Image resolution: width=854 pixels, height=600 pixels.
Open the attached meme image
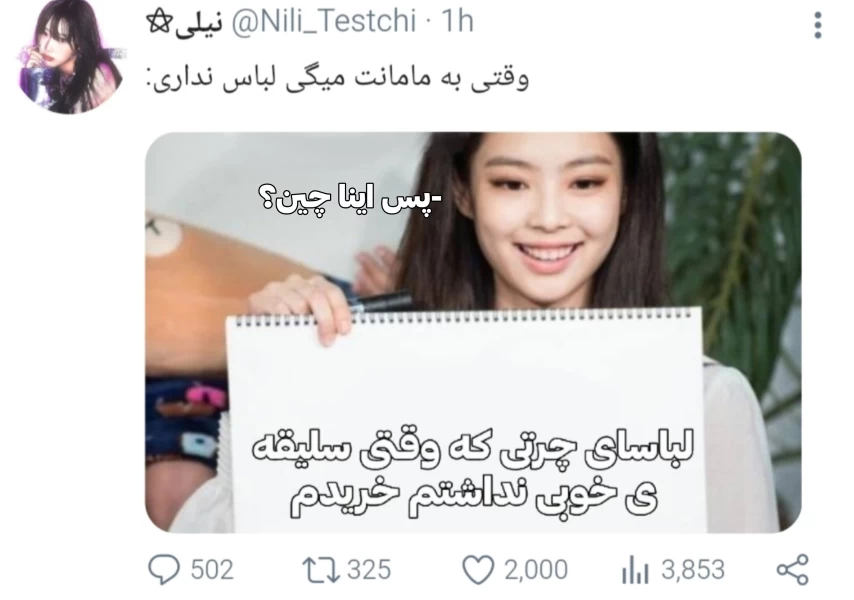(473, 332)
